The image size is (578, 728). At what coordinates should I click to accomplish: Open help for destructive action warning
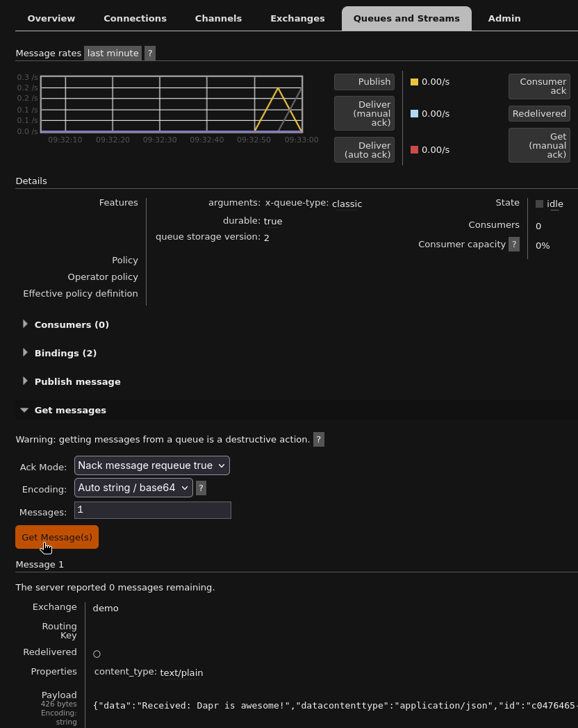(318, 440)
